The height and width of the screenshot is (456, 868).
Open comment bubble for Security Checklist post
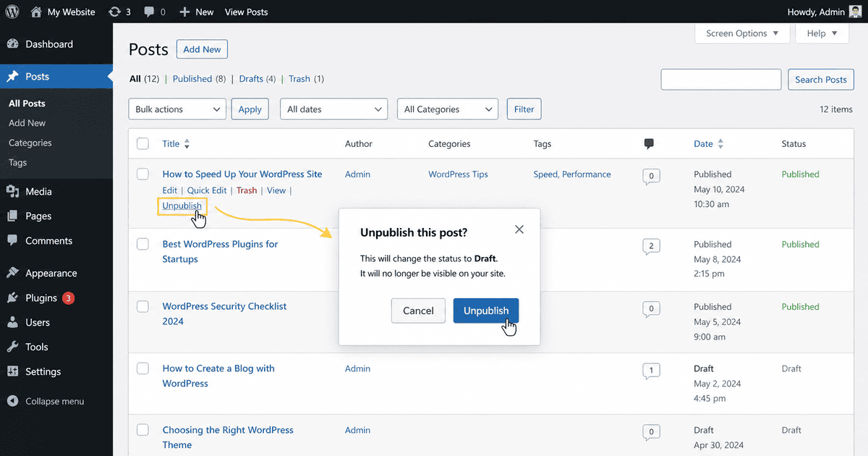click(651, 309)
